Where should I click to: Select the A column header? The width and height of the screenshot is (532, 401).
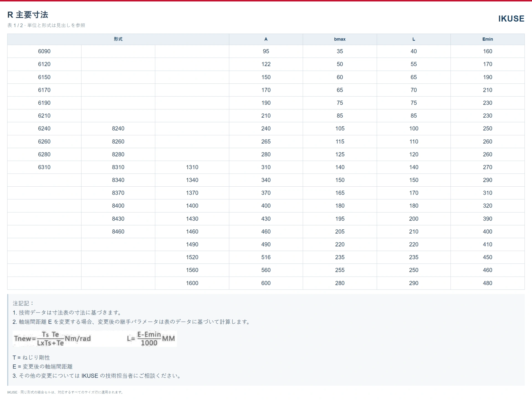coord(266,39)
